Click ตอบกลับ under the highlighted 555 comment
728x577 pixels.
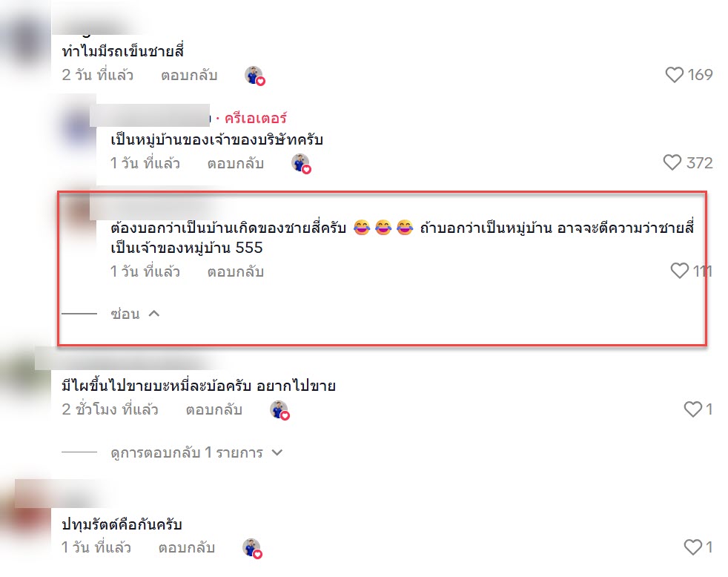coord(236,271)
